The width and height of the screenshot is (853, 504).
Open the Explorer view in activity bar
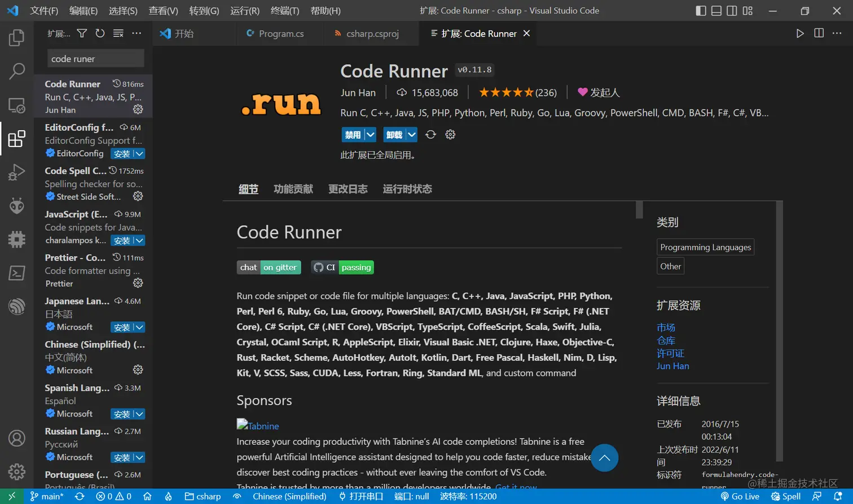pyautogui.click(x=16, y=38)
